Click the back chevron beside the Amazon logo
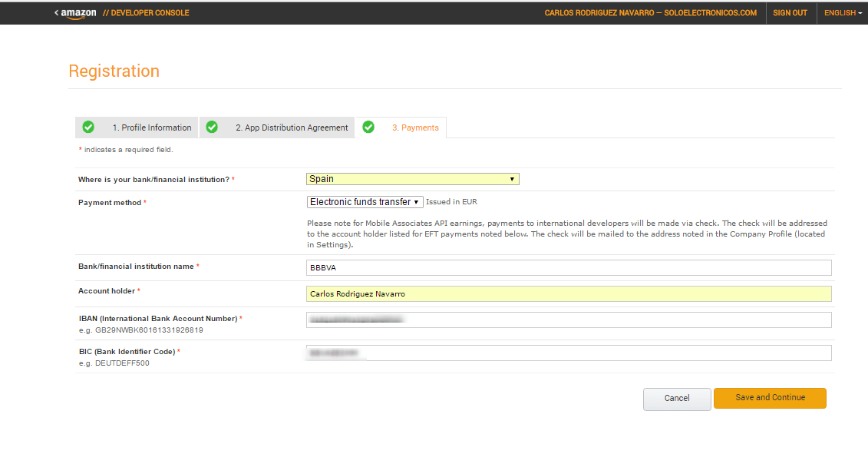 point(56,12)
